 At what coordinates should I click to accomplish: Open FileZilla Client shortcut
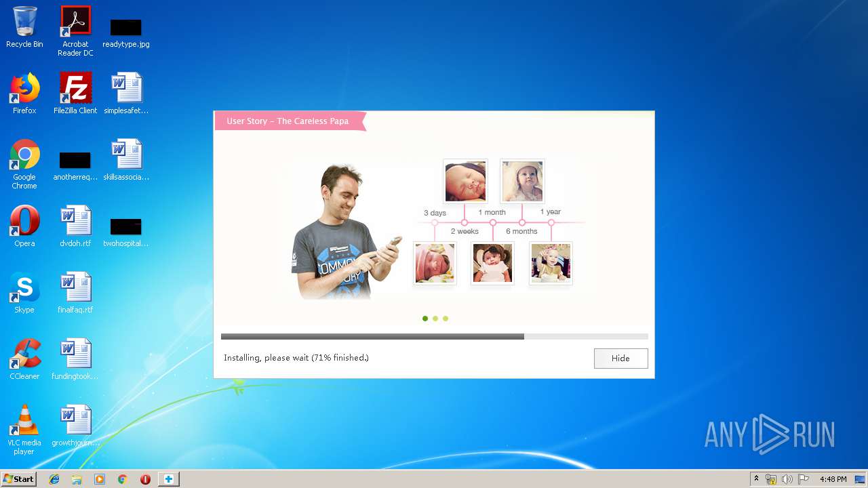(x=75, y=94)
